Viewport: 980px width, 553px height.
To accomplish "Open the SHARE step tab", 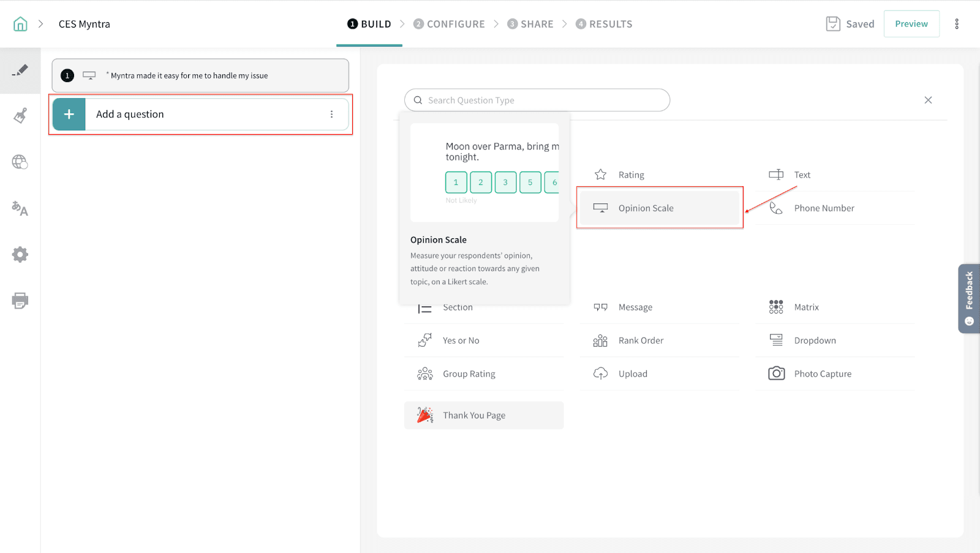I will point(530,24).
